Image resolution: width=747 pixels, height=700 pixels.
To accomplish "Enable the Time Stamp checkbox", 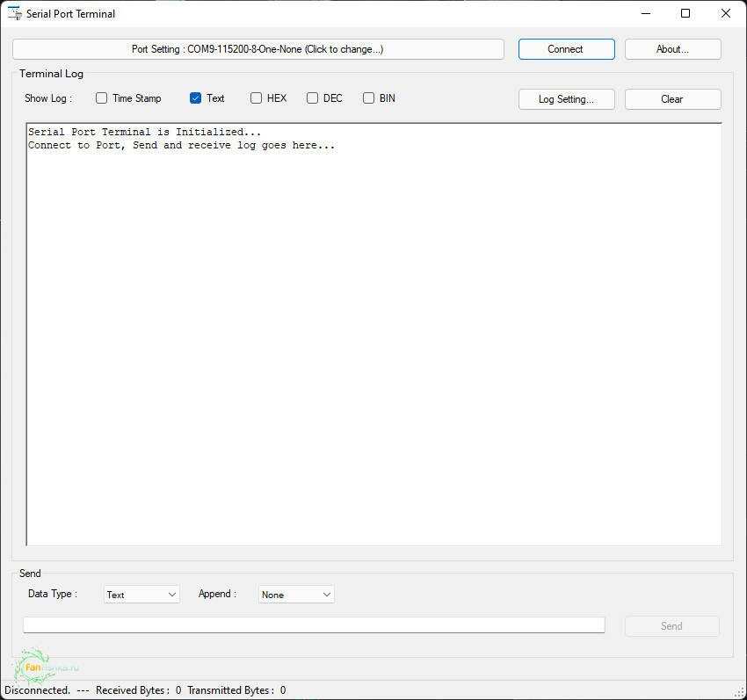I will click(x=102, y=98).
